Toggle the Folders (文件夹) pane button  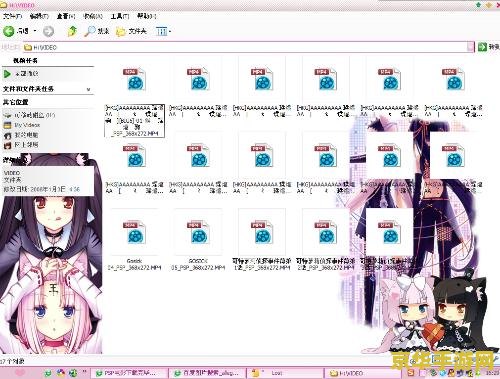click(131, 31)
